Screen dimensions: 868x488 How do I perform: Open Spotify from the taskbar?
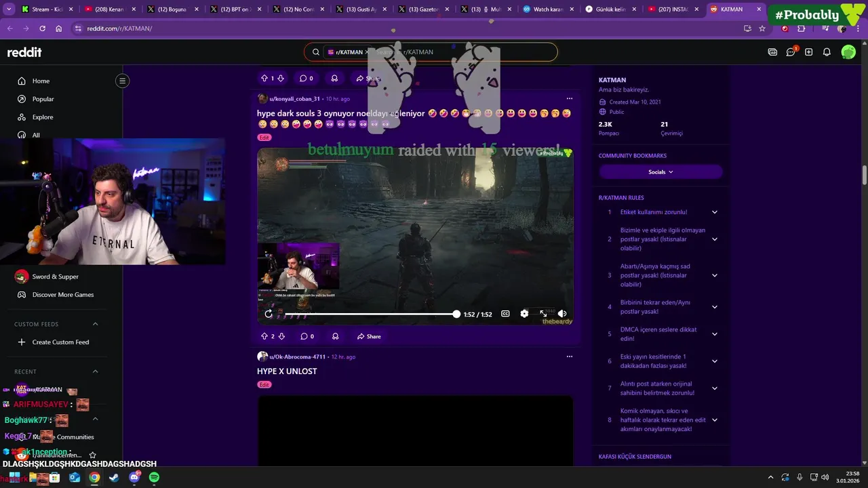point(154,477)
